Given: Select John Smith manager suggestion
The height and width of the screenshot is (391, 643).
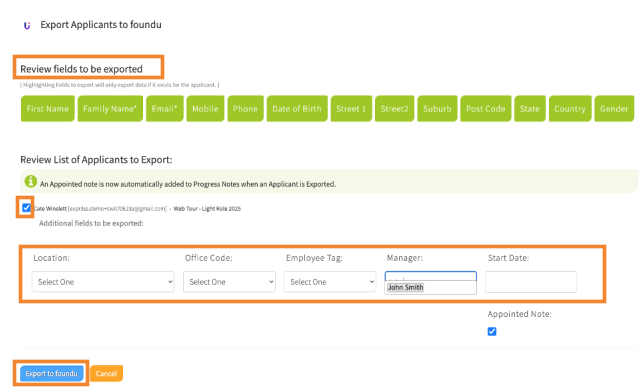Looking at the screenshot, I should coord(406,288).
